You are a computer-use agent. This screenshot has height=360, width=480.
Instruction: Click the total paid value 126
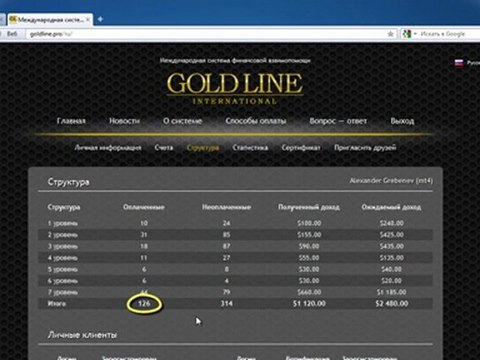point(144,304)
